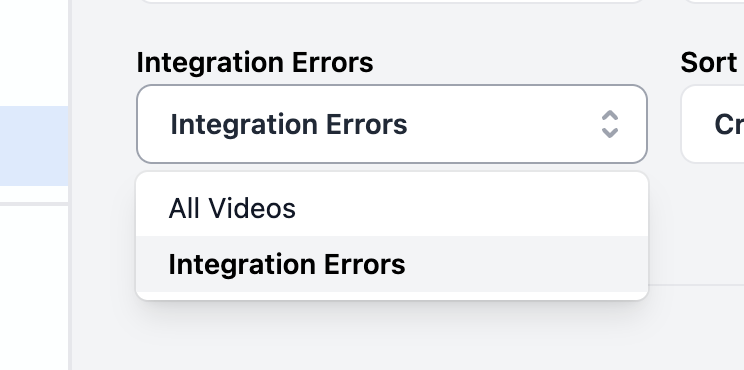Click the sidebar divider line under blue item
Image resolution: width=744 pixels, height=370 pixels.
point(34,204)
